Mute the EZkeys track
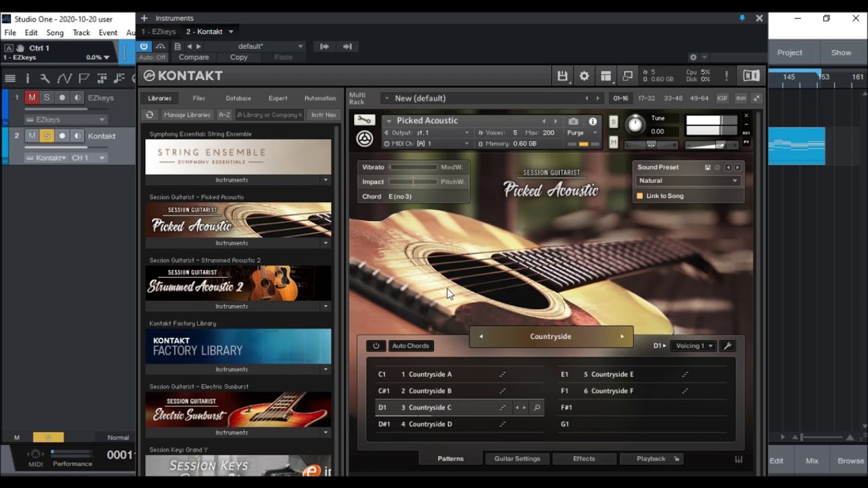Viewport: 868px width, 488px height. point(32,98)
